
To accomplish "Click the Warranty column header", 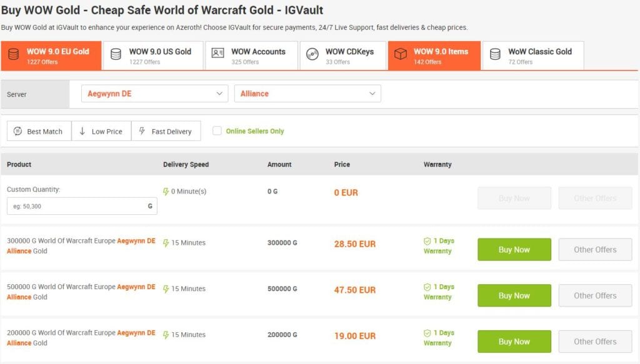I will [x=437, y=164].
